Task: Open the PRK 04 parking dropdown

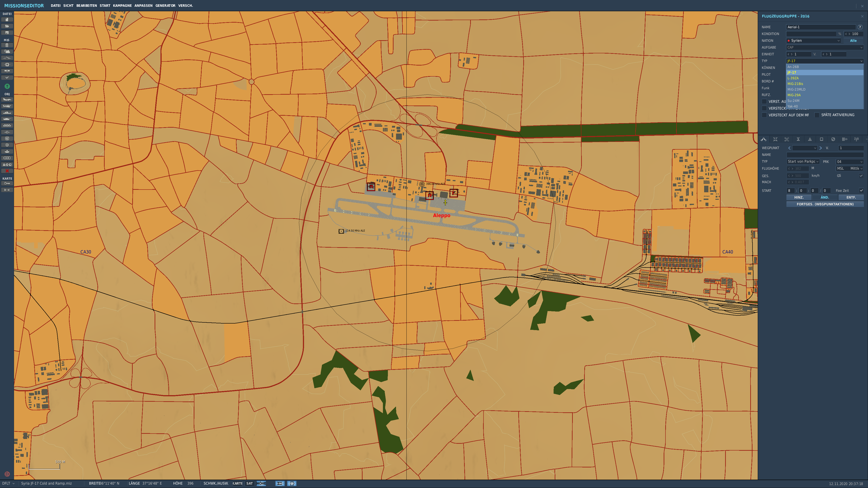Action: (x=850, y=162)
